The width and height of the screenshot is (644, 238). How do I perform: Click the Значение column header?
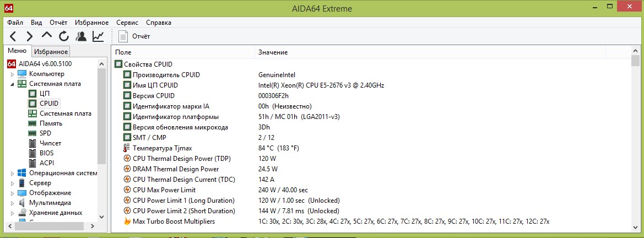tap(273, 52)
